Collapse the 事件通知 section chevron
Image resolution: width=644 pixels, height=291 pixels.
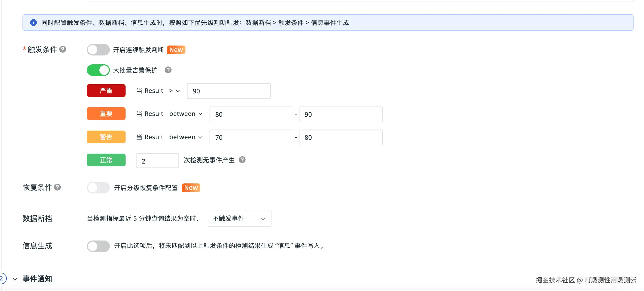click(x=15, y=279)
